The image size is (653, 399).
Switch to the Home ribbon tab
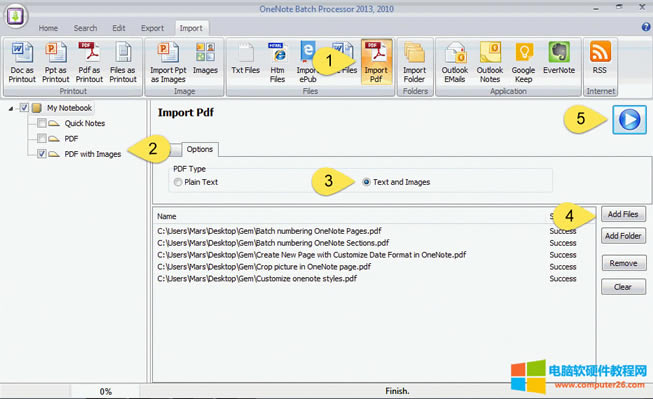click(48, 28)
